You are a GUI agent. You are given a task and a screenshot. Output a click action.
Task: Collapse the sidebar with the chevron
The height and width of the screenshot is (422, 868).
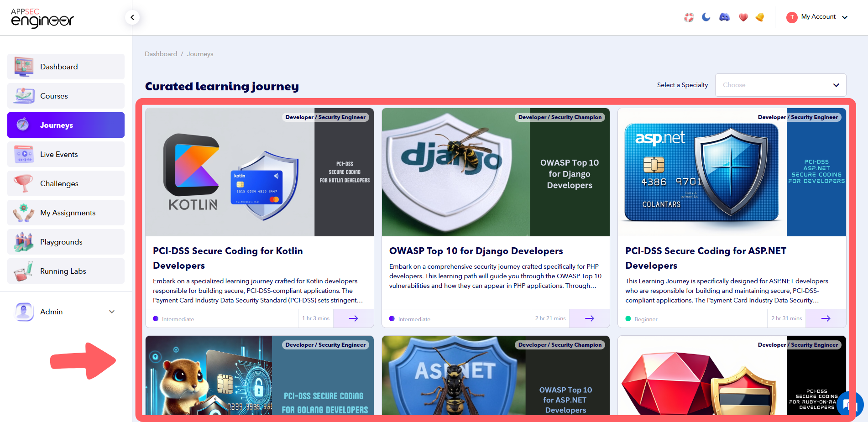[132, 17]
